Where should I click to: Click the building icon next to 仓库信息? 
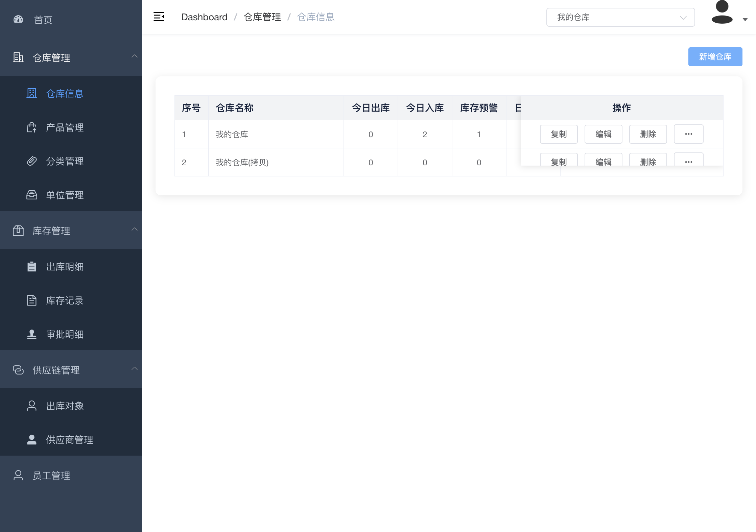[32, 93]
